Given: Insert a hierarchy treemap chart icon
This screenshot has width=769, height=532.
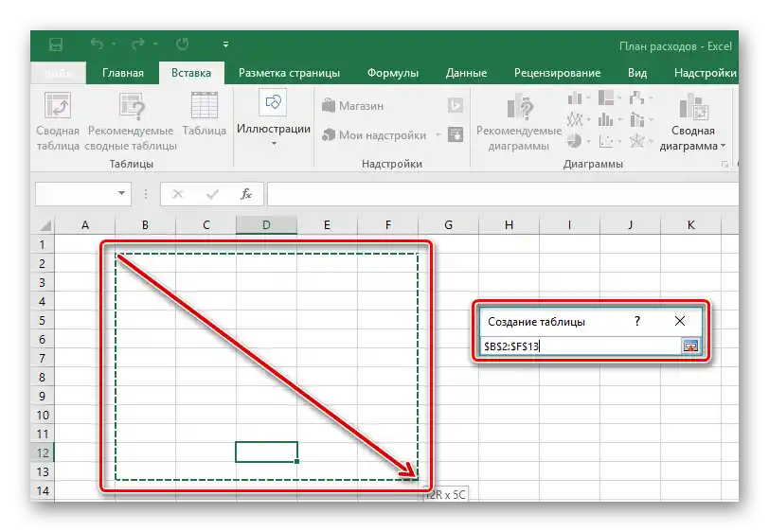Looking at the screenshot, I should click(606, 98).
